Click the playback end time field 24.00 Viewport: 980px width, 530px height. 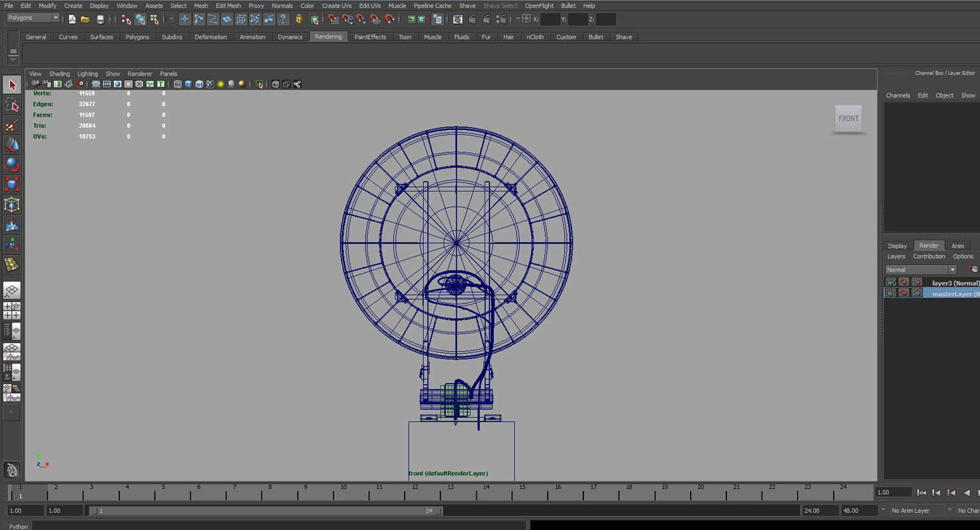tap(820, 511)
